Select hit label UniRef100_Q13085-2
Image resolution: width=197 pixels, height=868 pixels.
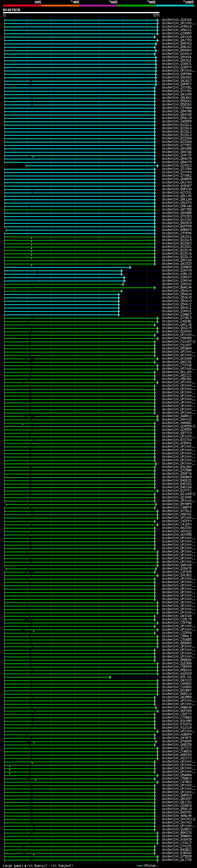(x=179, y=494)
